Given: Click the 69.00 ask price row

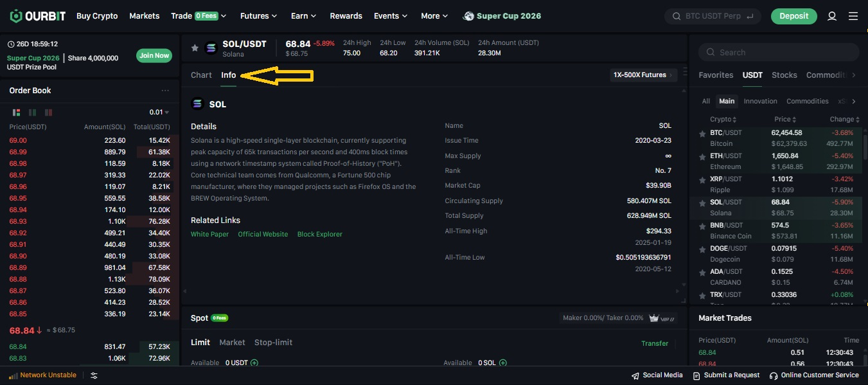Looking at the screenshot, I should pyautogui.click(x=90, y=141).
